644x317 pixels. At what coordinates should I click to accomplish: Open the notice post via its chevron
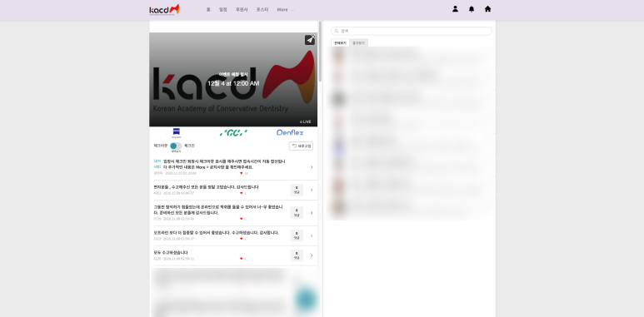click(312, 167)
